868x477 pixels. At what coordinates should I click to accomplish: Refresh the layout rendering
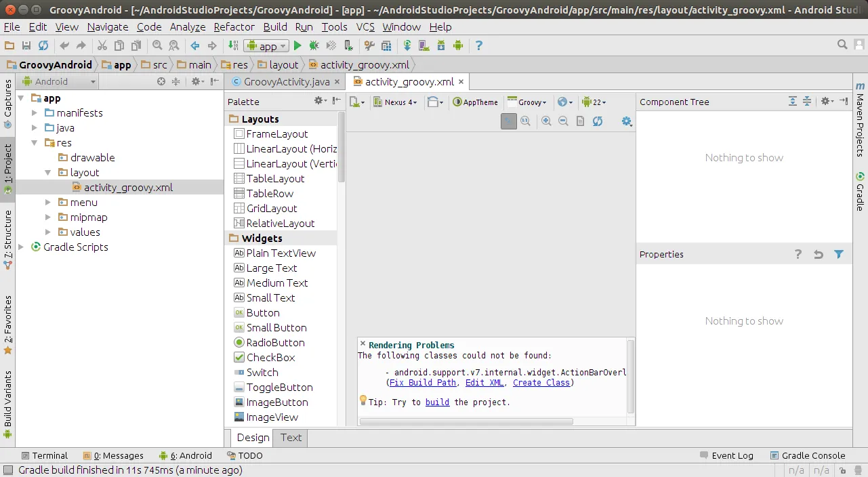(597, 121)
